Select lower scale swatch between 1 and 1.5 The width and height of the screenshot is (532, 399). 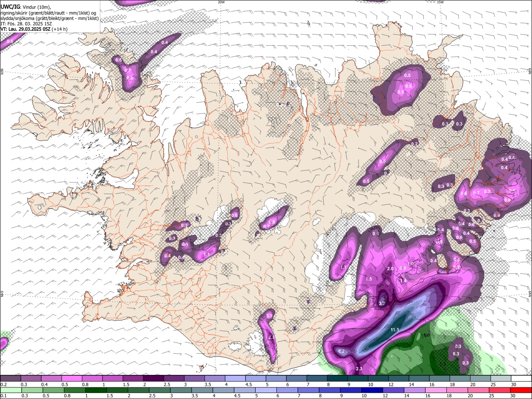(x=96, y=390)
